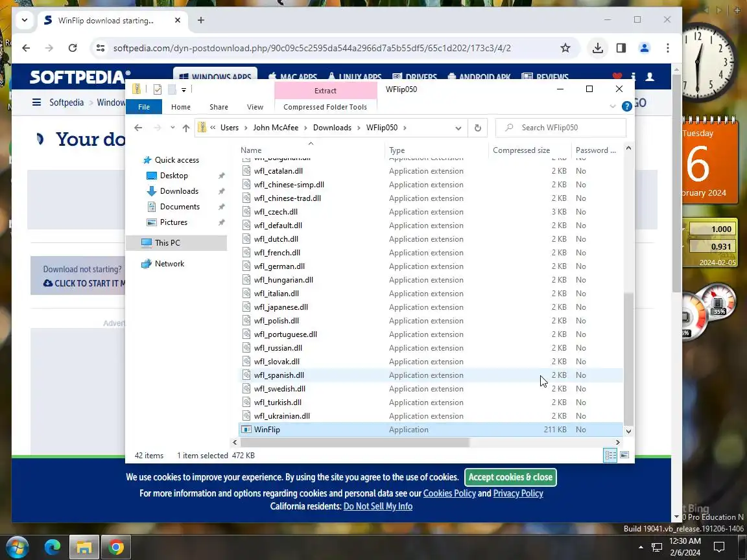Select the wfl_ukrainian.dll file

(430, 416)
